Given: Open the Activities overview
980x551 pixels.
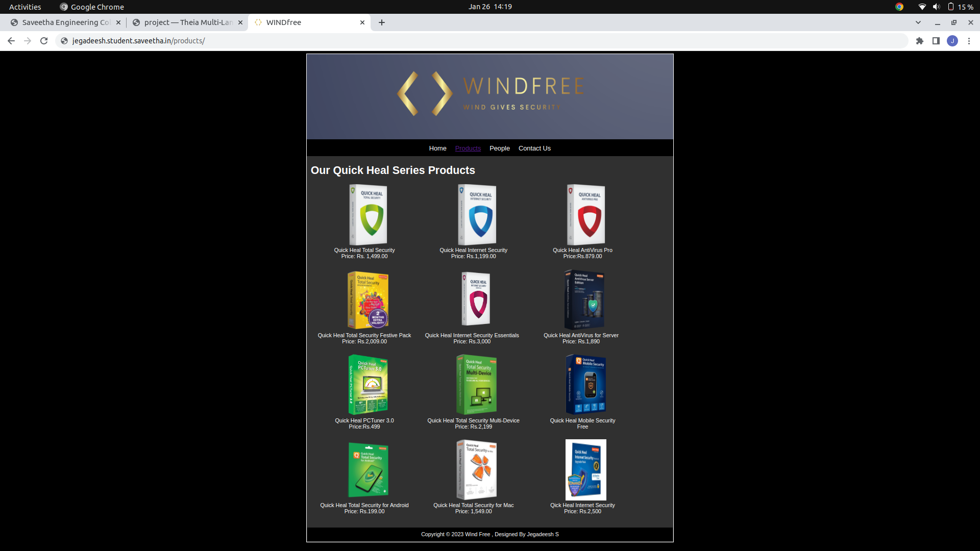Looking at the screenshot, I should pyautogui.click(x=25, y=7).
